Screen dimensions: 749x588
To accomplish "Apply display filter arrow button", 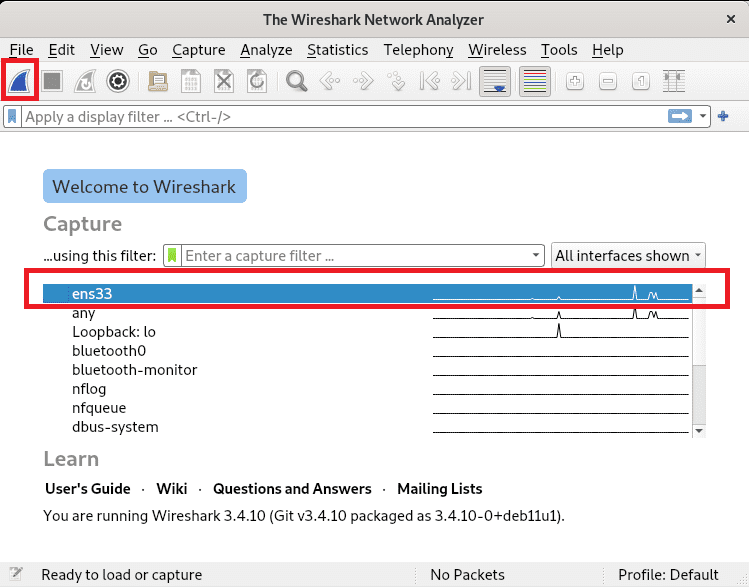I will (680, 116).
